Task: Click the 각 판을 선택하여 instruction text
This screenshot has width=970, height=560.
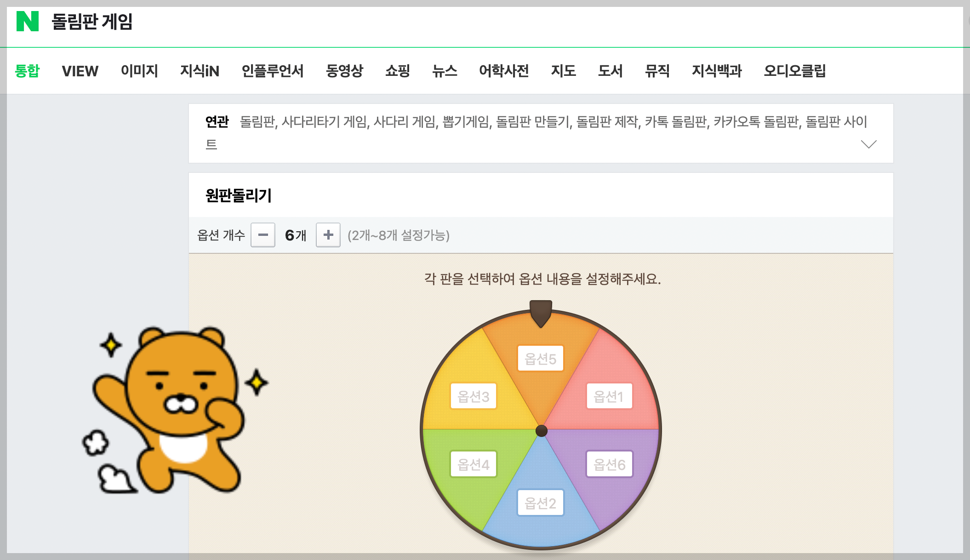Action: coord(542,279)
